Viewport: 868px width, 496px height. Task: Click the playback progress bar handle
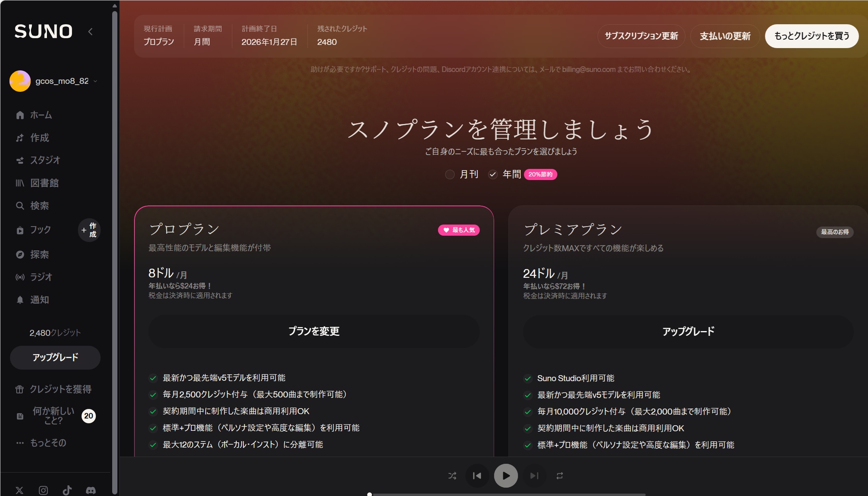pos(370,494)
